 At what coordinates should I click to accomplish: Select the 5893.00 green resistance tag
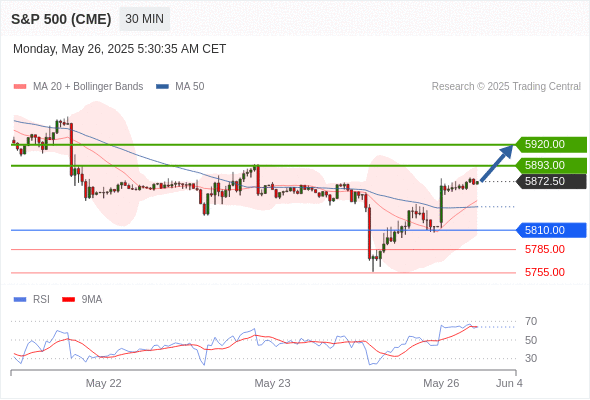pyautogui.click(x=550, y=166)
